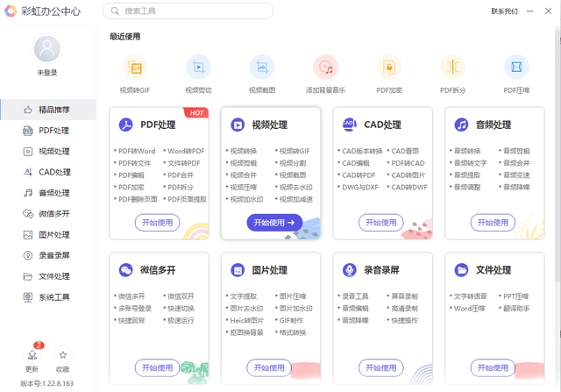This screenshot has height=392, width=561.
Task: Click the PDF处理 card header icon
Action: (x=125, y=125)
